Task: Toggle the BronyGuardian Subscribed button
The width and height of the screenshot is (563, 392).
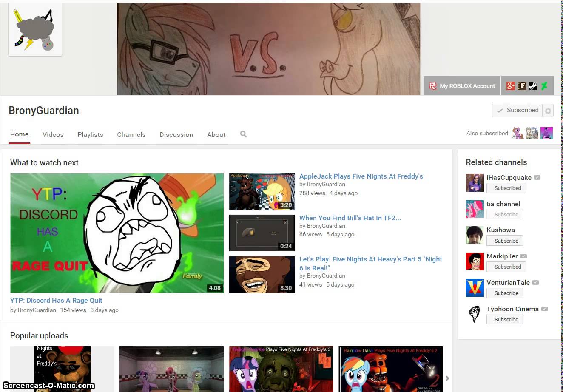Action: (518, 110)
